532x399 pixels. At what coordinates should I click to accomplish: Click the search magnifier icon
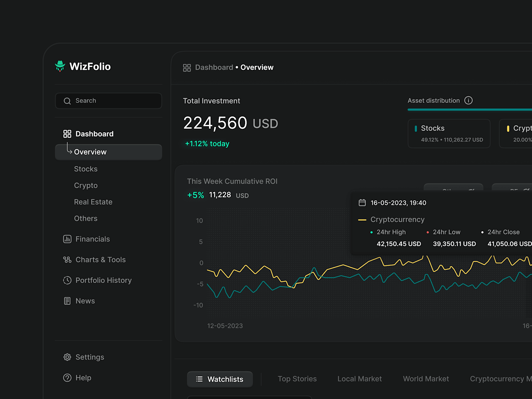pyautogui.click(x=67, y=101)
